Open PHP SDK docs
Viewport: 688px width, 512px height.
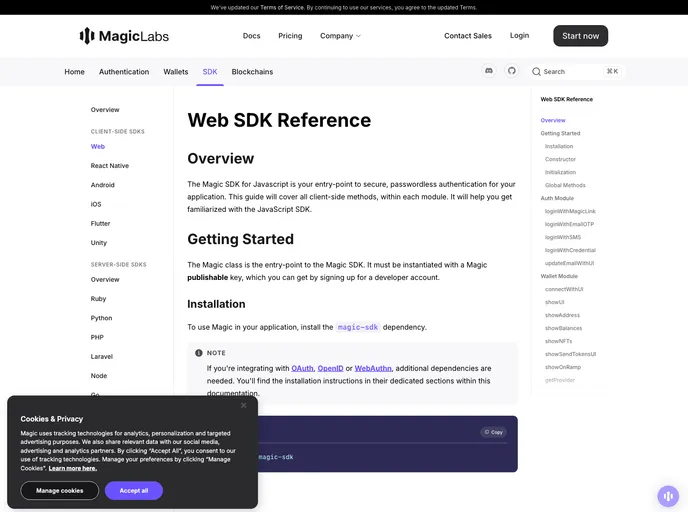click(x=97, y=337)
